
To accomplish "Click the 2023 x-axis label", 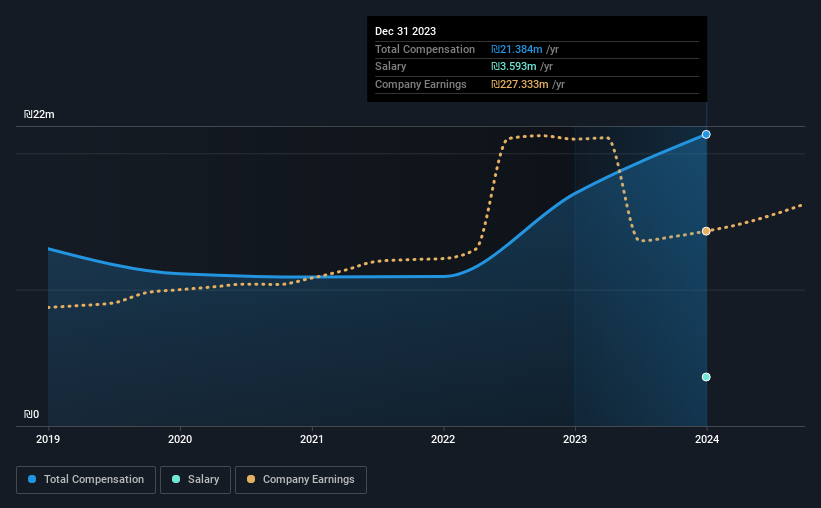I will [x=575, y=439].
